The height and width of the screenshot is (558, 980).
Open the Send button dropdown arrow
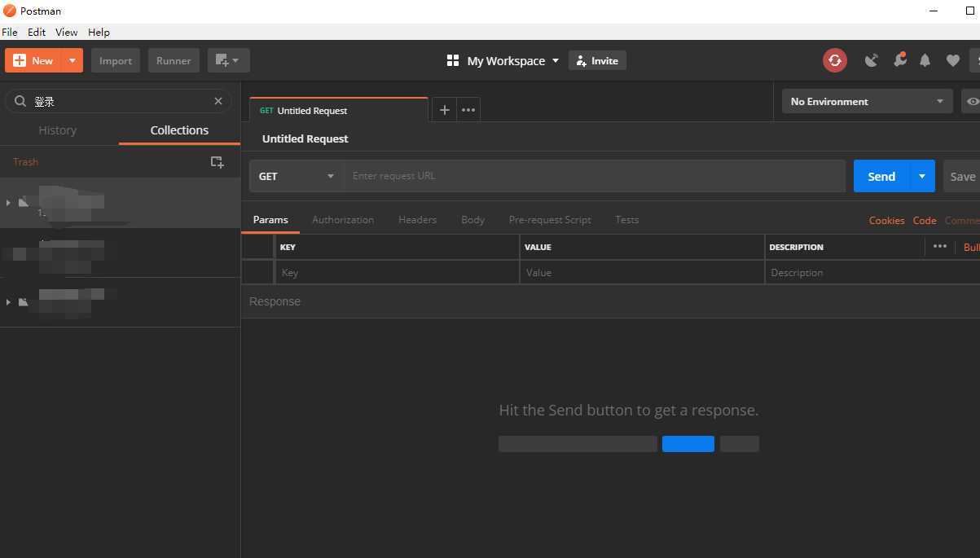[922, 176]
